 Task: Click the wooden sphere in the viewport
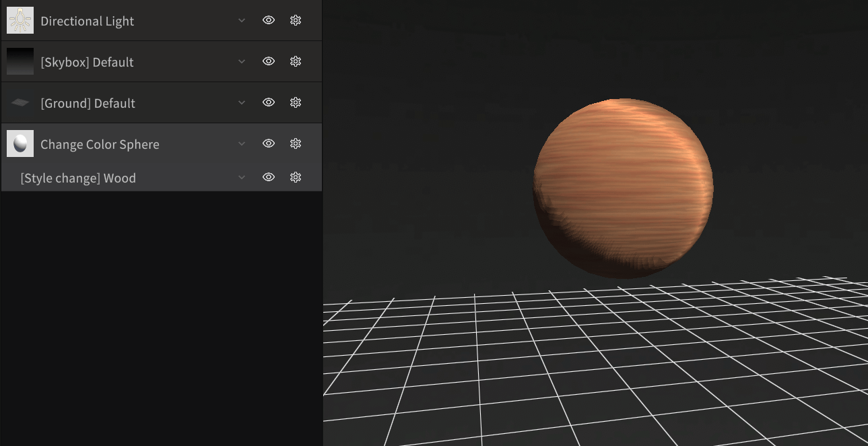(x=623, y=187)
